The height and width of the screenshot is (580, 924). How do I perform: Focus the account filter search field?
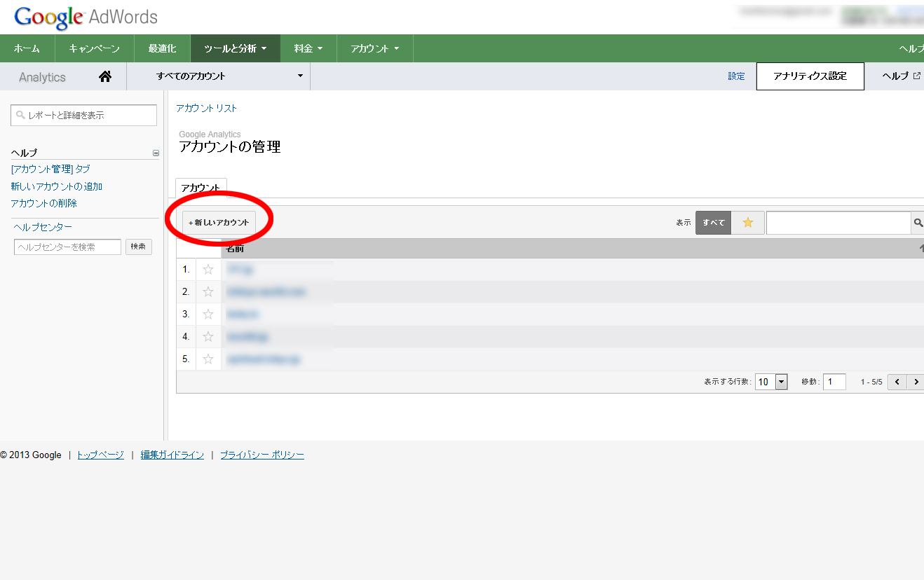tap(838, 223)
